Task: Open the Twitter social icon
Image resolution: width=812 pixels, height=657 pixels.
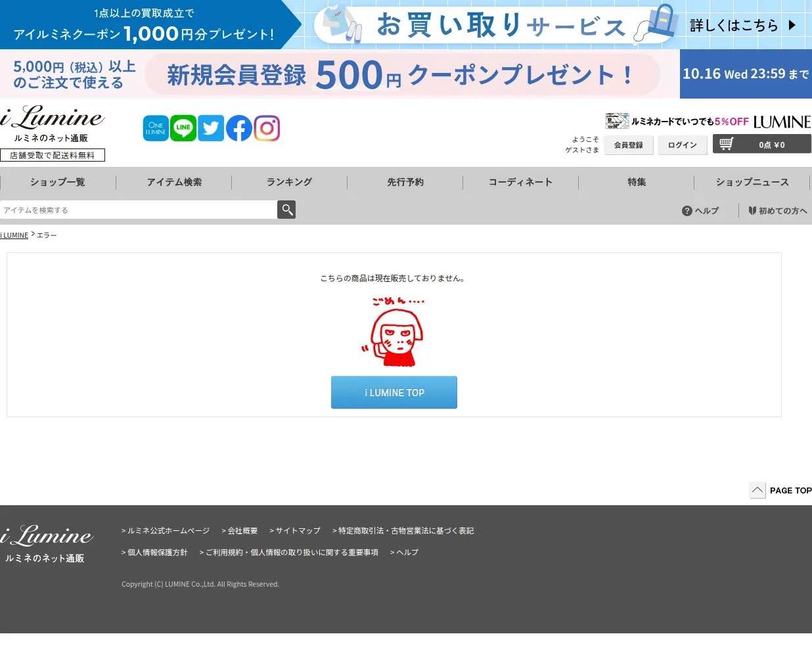Action: coord(211,128)
